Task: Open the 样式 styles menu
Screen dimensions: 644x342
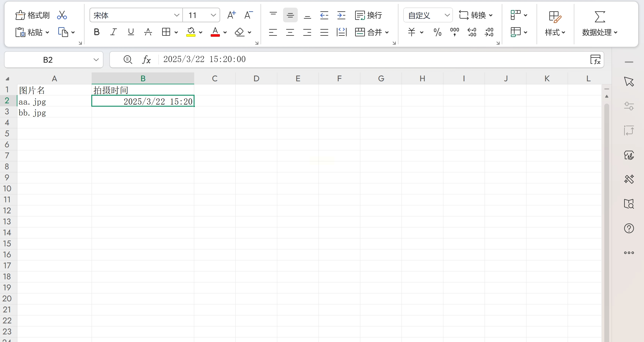Action: pyautogui.click(x=555, y=32)
